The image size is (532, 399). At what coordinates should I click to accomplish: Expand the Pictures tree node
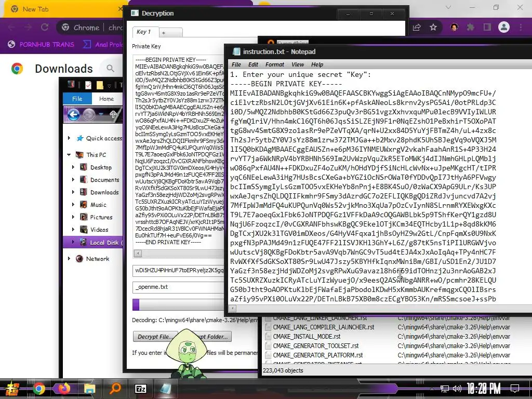tap(73, 217)
